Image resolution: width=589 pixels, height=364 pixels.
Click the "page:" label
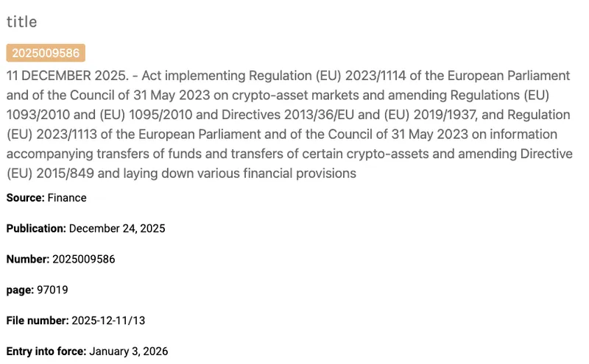point(20,290)
